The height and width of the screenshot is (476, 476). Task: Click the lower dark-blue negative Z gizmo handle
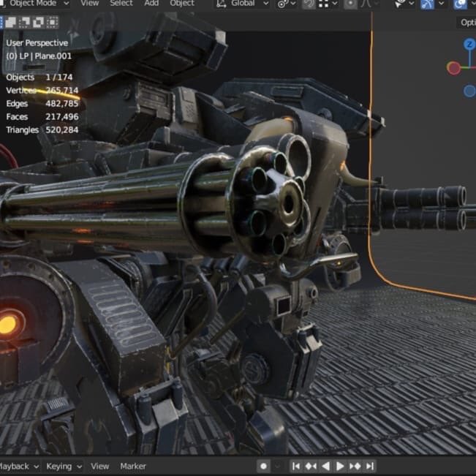click(x=469, y=91)
